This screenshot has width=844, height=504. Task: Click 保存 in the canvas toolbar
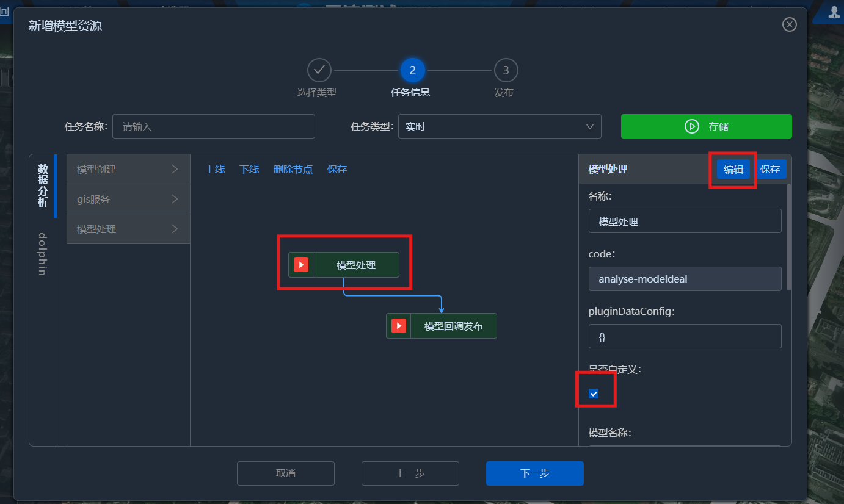[x=337, y=169]
